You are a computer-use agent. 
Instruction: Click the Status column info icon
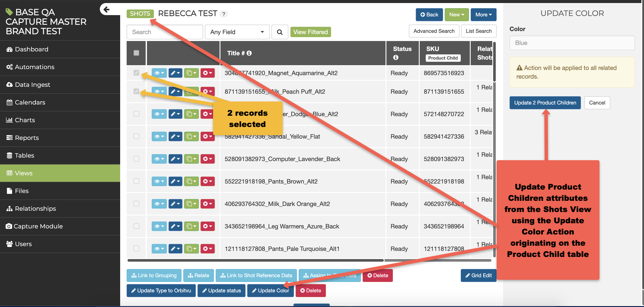395,57
